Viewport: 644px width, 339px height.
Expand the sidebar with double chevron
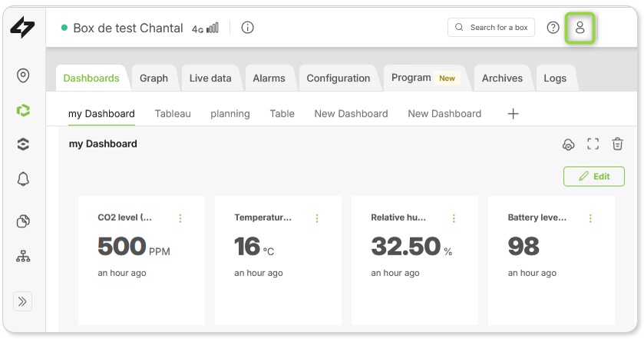(x=22, y=301)
